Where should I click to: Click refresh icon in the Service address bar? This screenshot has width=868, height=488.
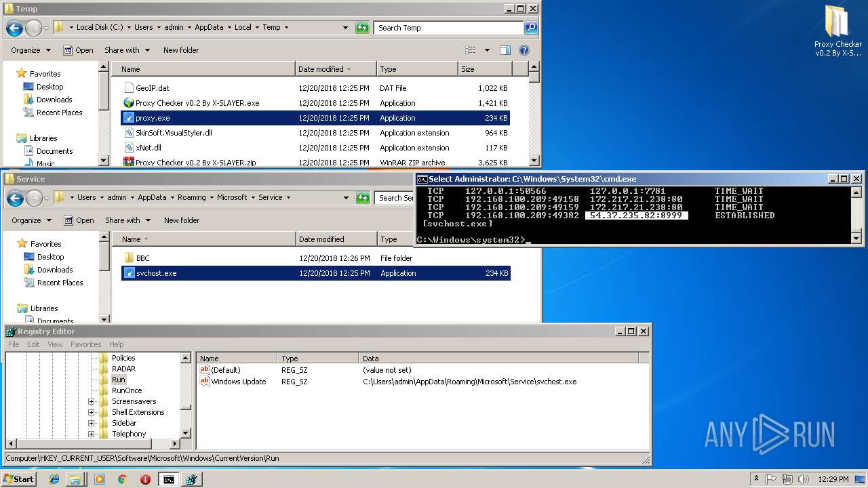tap(363, 198)
